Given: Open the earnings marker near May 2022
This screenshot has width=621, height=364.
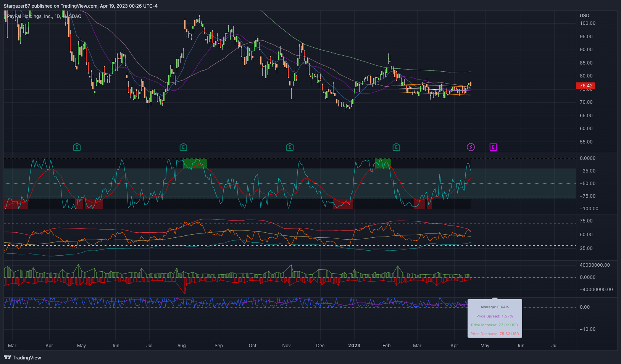Looking at the screenshot, I should 77,147.
